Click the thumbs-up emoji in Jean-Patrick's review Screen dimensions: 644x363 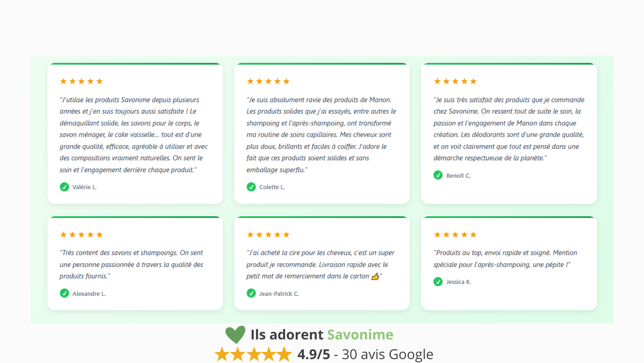tap(375, 276)
